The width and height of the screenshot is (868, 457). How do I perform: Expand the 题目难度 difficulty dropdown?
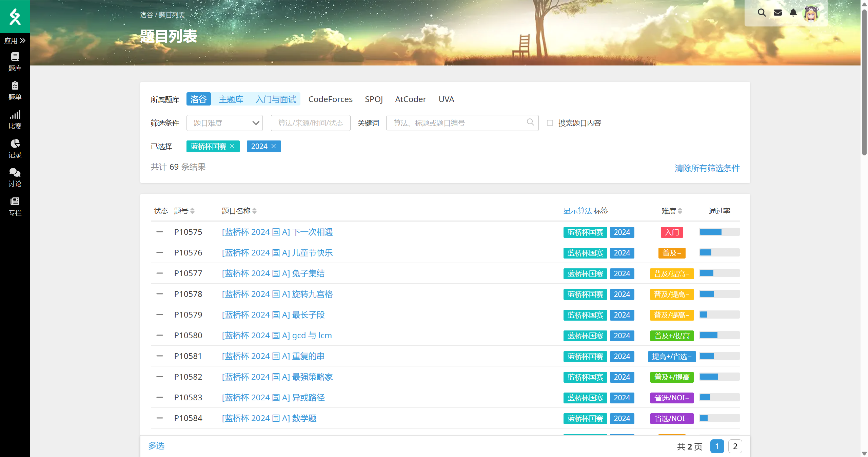(x=224, y=123)
